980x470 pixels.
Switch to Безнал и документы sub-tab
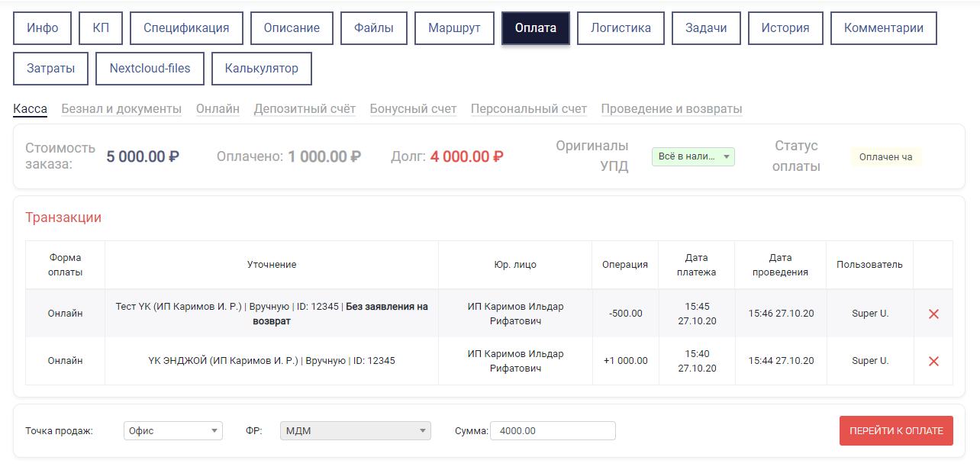pos(121,109)
